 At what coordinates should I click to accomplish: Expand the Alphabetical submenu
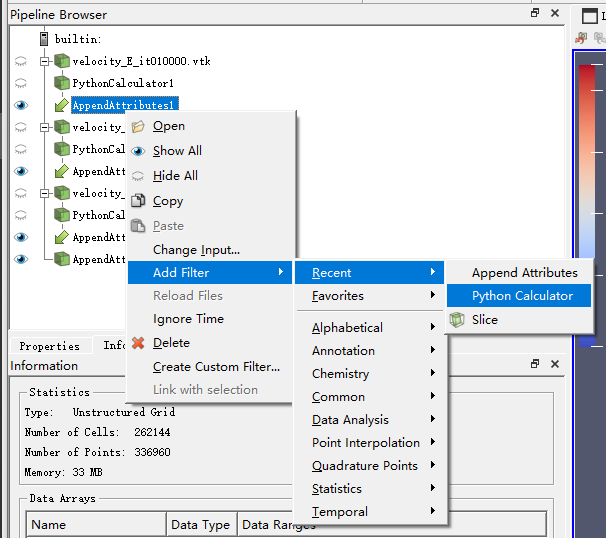(369, 328)
